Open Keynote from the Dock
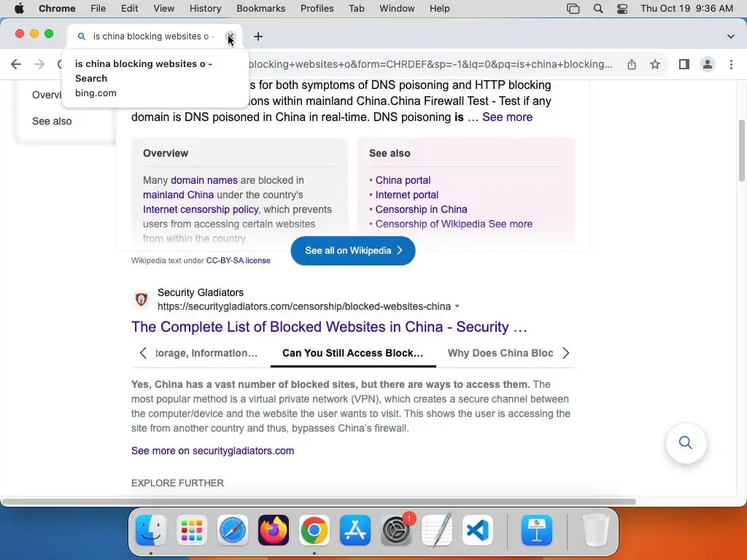The width and height of the screenshot is (747, 560). coord(537,531)
